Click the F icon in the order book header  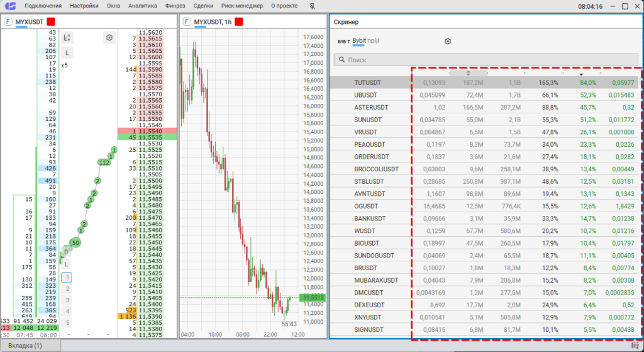pos(8,21)
